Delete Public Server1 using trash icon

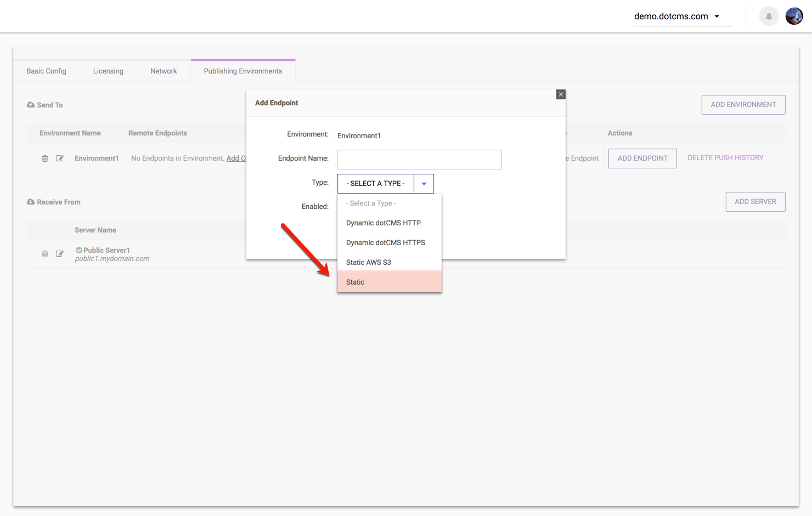pyautogui.click(x=45, y=254)
